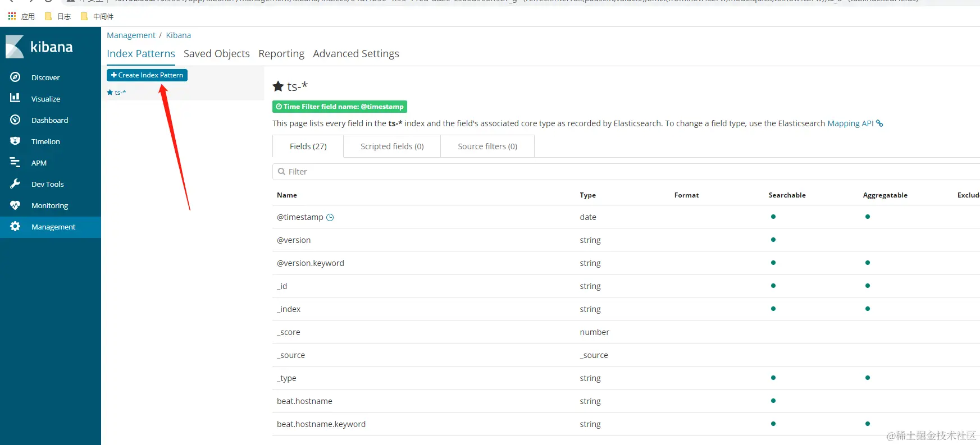The image size is (980, 445).
Task: Select the Source filters (0) tab
Action: pos(487,146)
